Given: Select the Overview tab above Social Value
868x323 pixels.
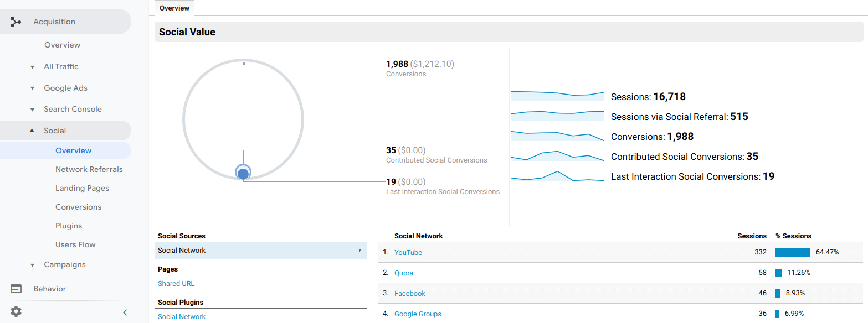Looking at the screenshot, I should pyautogui.click(x=174, y=8).
